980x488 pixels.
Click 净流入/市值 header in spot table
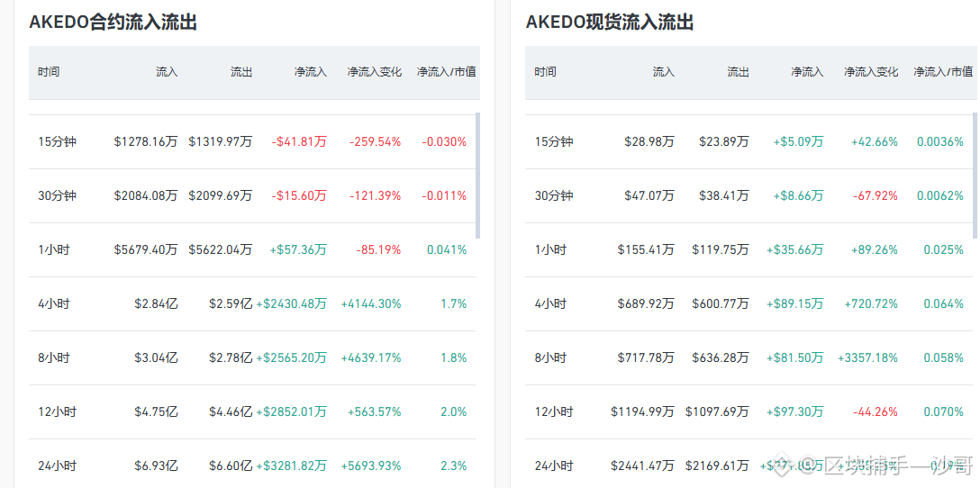coord(943,72)
